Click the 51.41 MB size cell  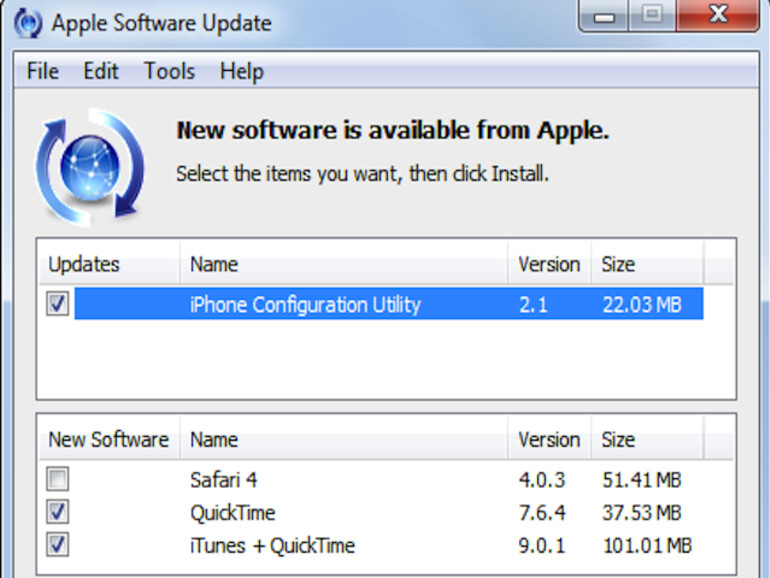pyautogui.click(x=642, y=480)
